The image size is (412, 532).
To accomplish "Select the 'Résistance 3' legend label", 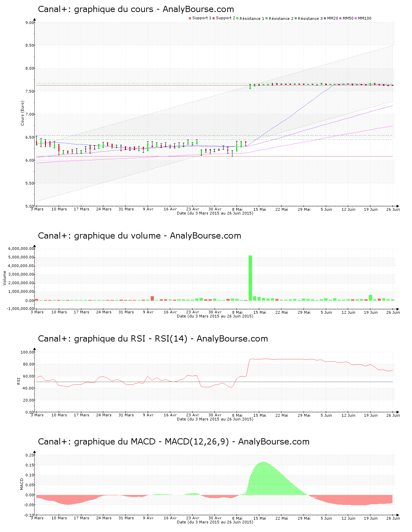I will point(310,19).
